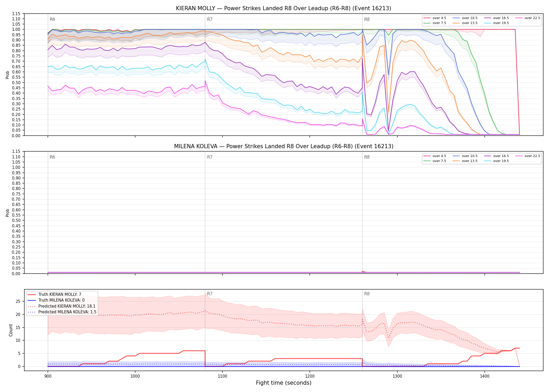Click the R7 round label in Milena Koleva chart
Viewport: 549px width, 392px height.
coord(210,157)
